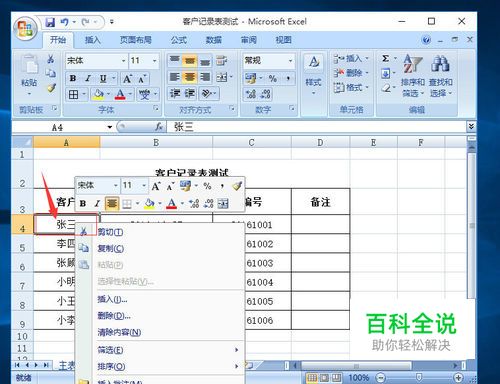Click the mini toolbar red font color

tap(171, 203)
